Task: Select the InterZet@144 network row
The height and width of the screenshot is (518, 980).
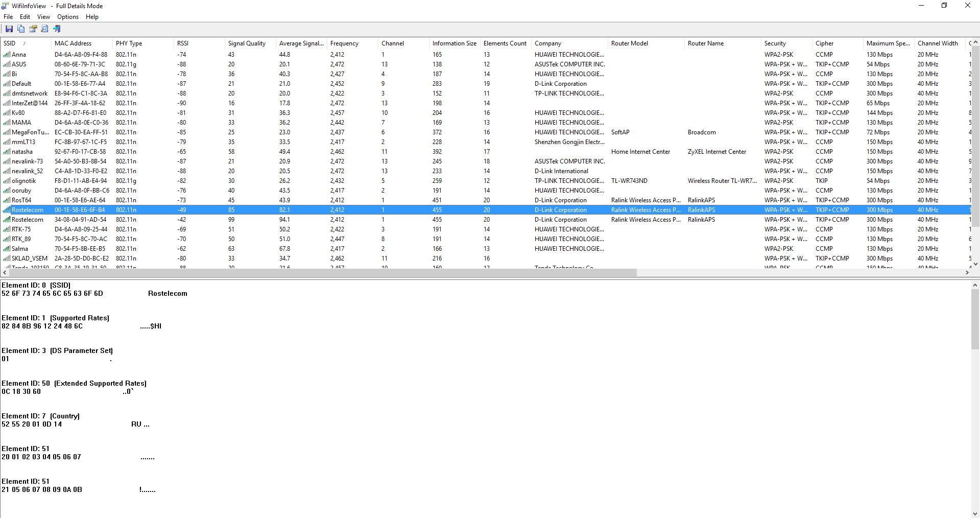Action: [x=485, y=103]
